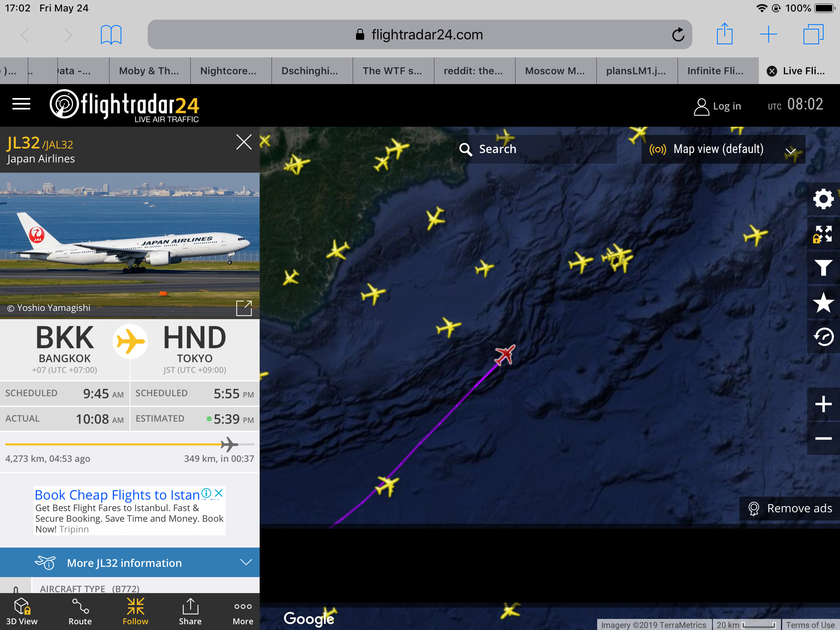840x630 pixels.
Task: Click the Log in link
Action: click(718, 106)
